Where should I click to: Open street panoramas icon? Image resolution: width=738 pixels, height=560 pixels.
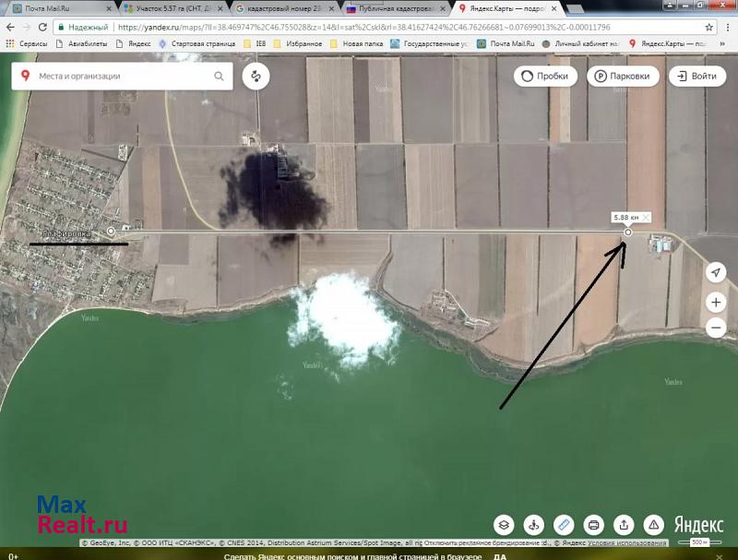click(x=533, y=525)
